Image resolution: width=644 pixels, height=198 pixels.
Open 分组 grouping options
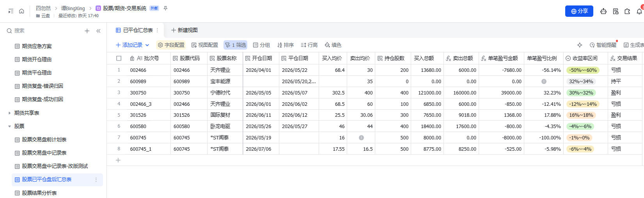(x=261, y=45)
